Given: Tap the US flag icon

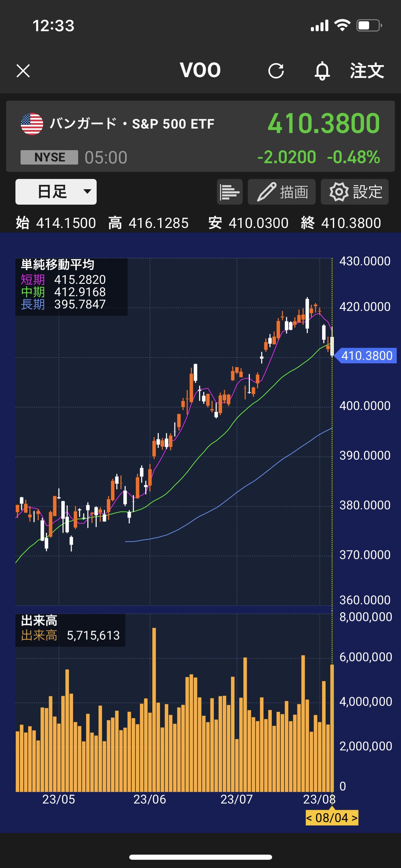Looking at the screenshot, I should click(x=32, y=124).
